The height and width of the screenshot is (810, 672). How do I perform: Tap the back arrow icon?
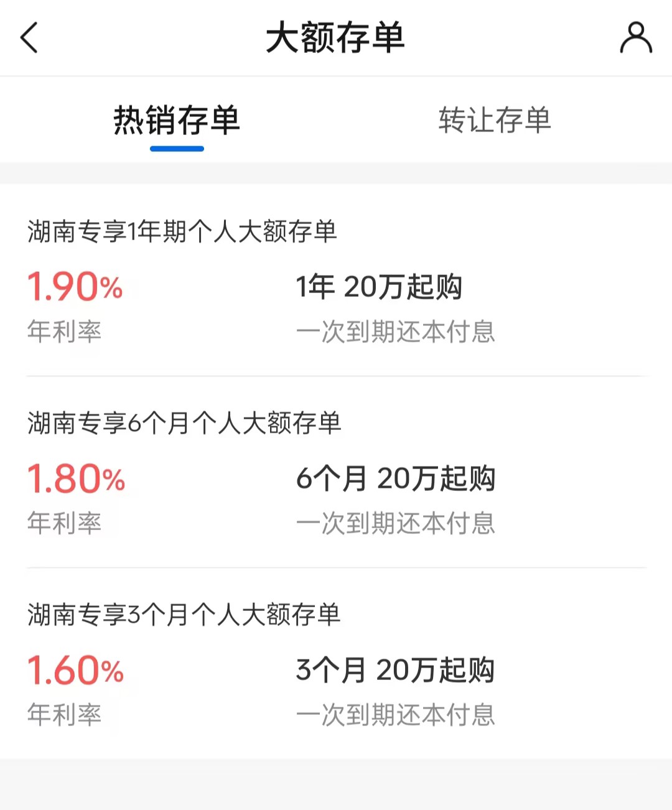coord(29,37)
